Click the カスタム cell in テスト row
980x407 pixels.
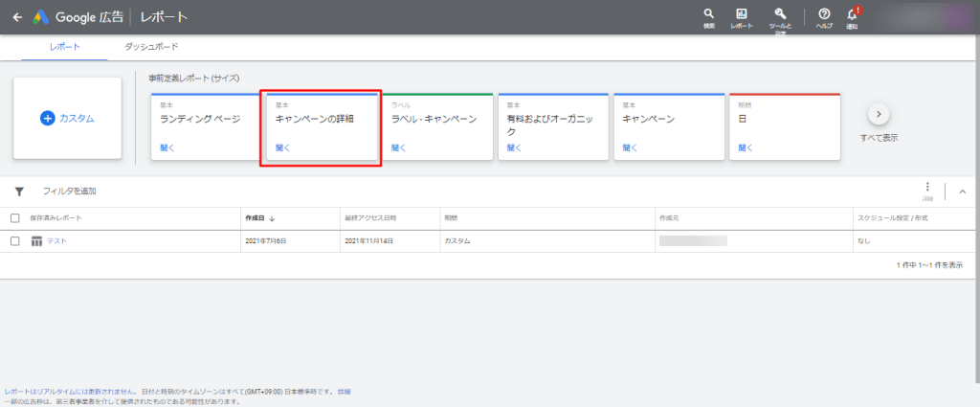point(457,241)
